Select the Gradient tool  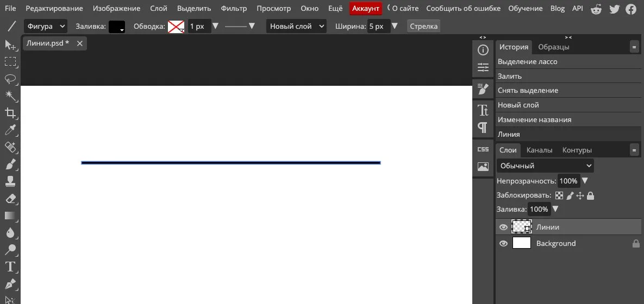[x=10, y=216]
